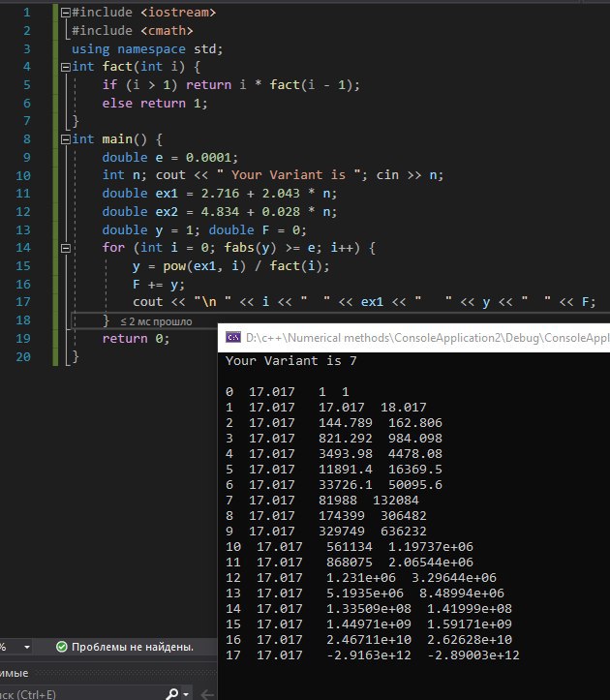Click console value '144.789'
This screenshot has height=700, width=610.
(346, 423)
